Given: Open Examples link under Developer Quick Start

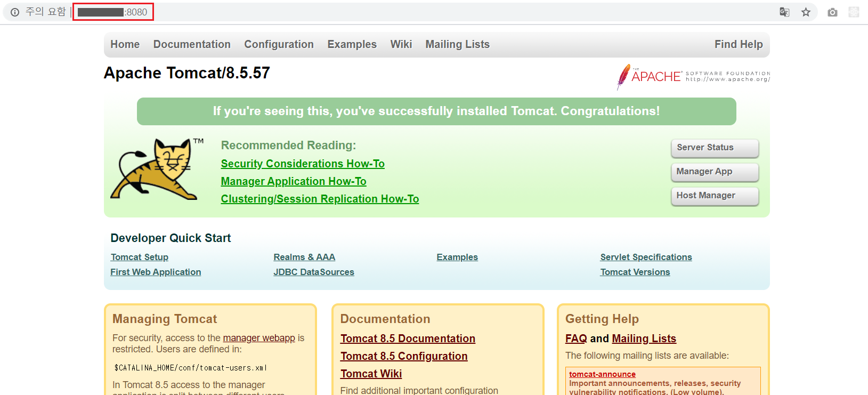Looking at the screenshot, I should (457, 257).
